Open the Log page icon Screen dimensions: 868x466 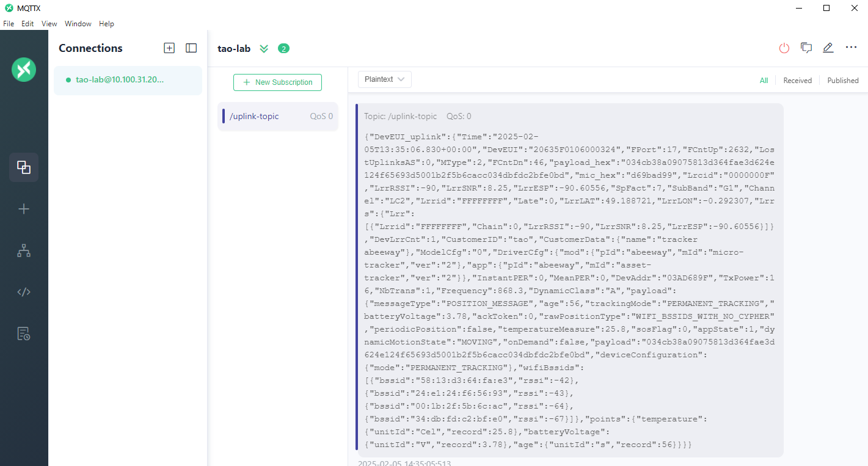click(x=24, y=333)
